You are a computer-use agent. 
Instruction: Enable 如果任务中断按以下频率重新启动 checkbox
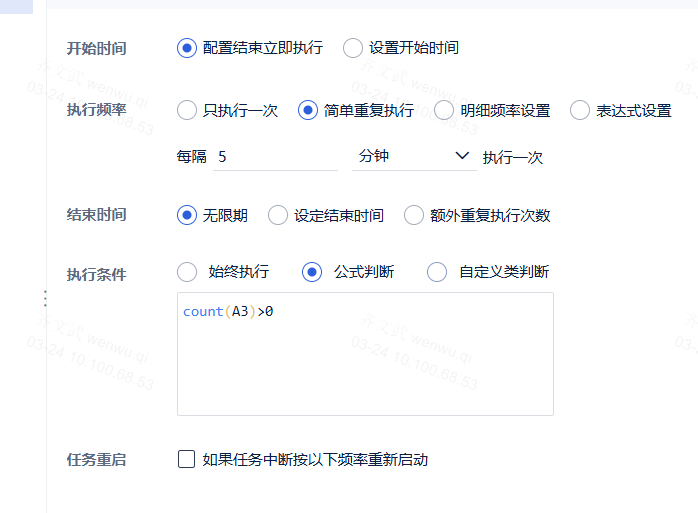[187, 459]
